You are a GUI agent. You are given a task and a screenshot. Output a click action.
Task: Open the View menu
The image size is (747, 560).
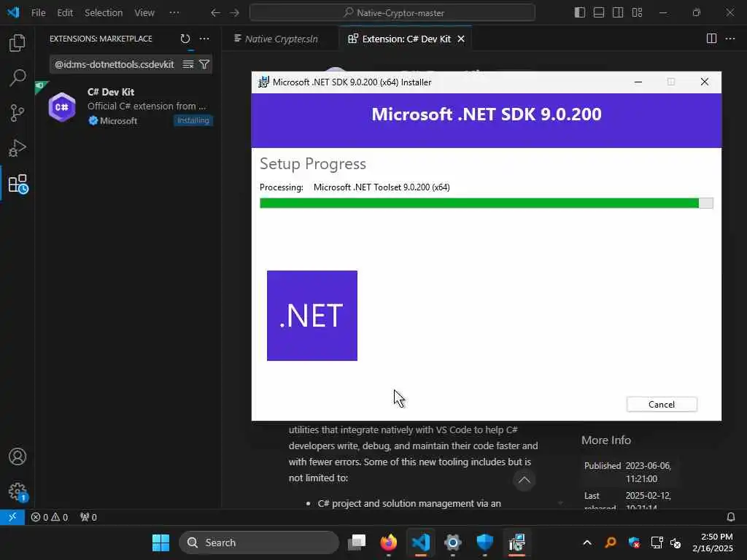point(144,13)
